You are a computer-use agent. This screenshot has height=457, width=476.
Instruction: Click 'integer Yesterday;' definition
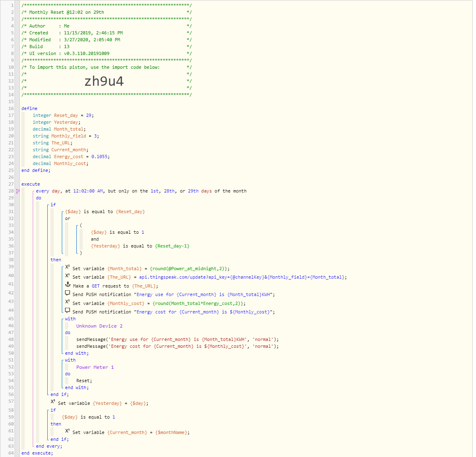click(57, 123)
